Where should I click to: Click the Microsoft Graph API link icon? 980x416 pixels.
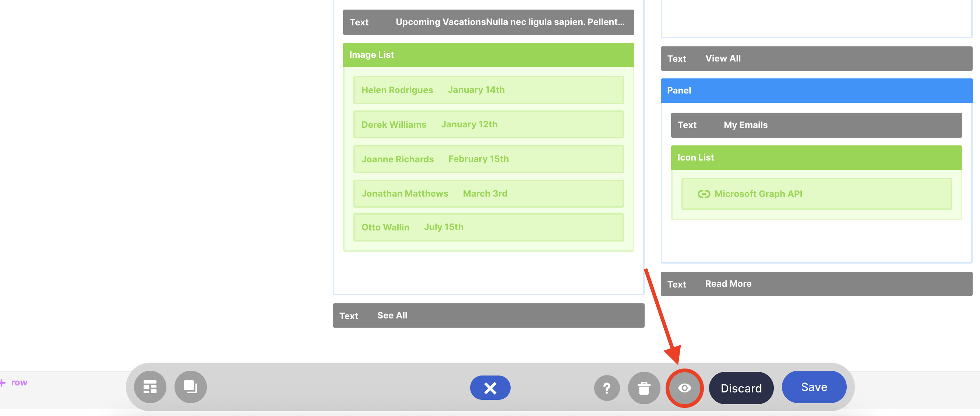704,194
